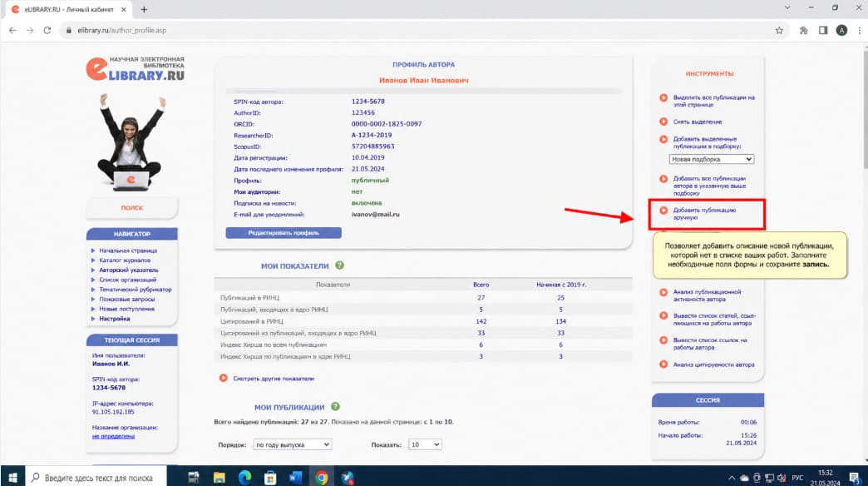Open File Explorer from the taskbar
Viewport: 868px width, 486px height.
tap(219, 477)
